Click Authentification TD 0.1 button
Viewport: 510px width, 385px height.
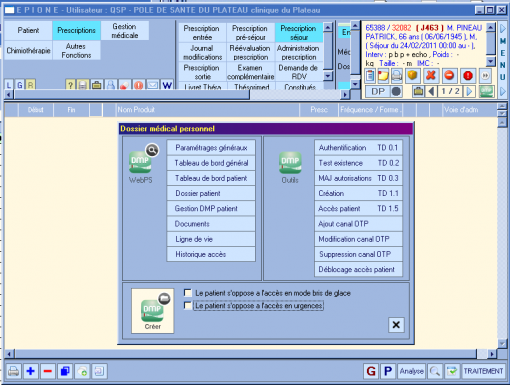(x=358, y=148)
